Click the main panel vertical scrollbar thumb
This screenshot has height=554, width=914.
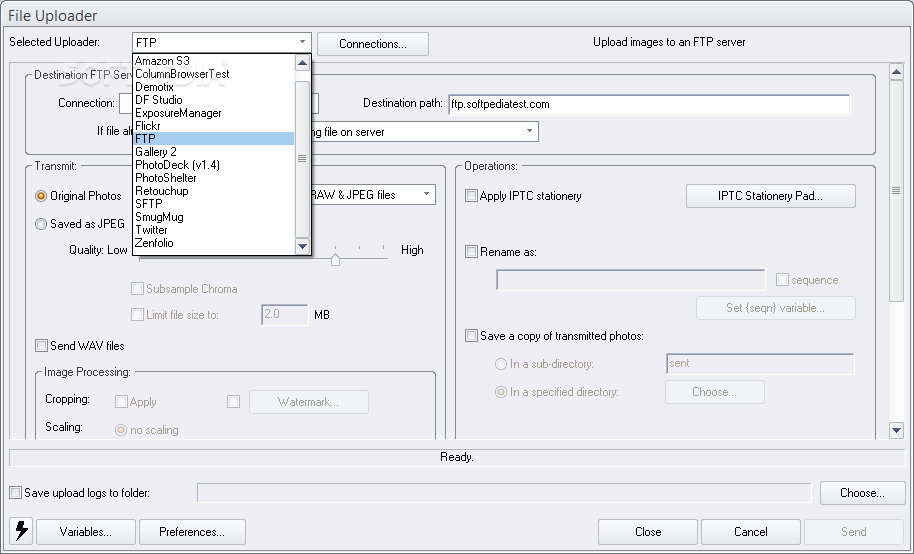(x=897, y=191)
